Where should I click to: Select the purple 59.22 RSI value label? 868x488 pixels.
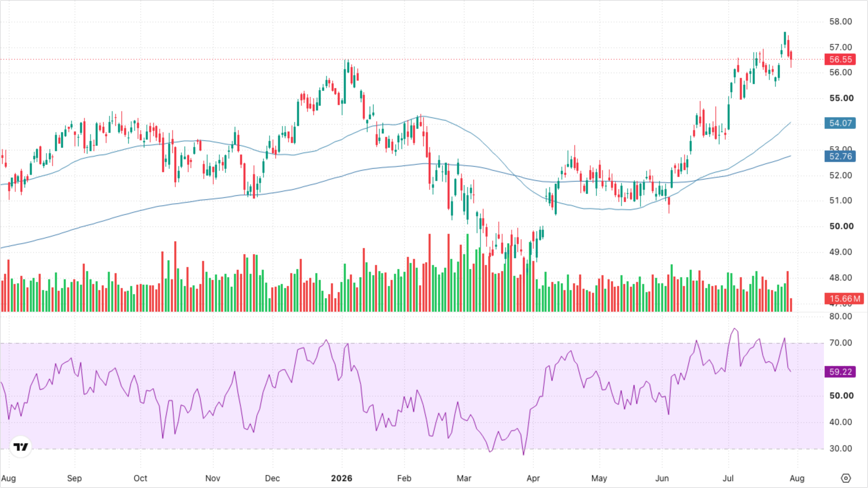pos(840,372)
